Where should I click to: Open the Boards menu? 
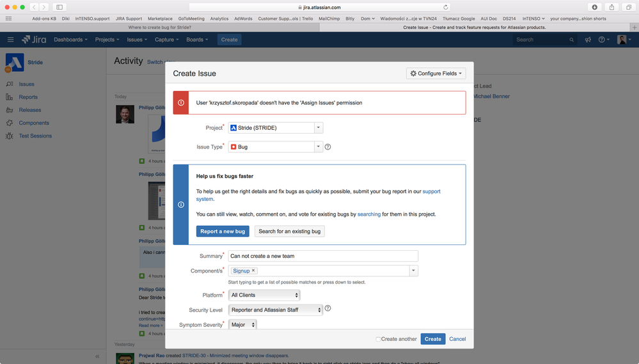pyautogui.click(x=197, y=40)
